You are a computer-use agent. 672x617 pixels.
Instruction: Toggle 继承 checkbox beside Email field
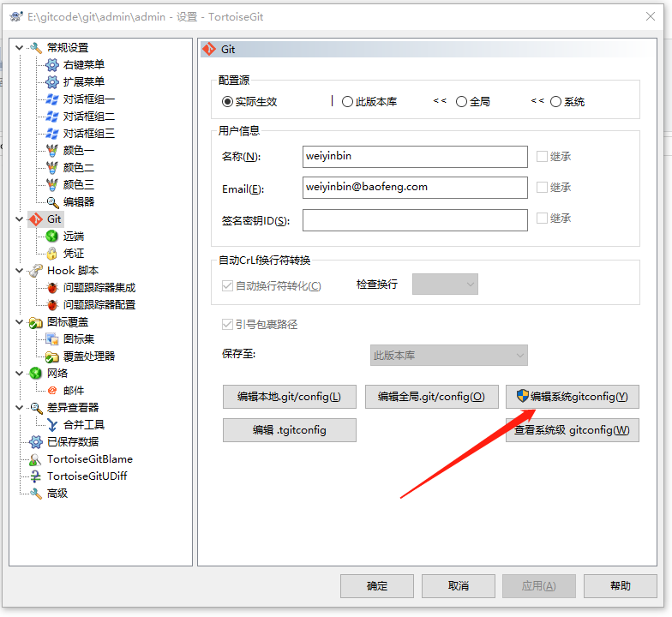542,187
